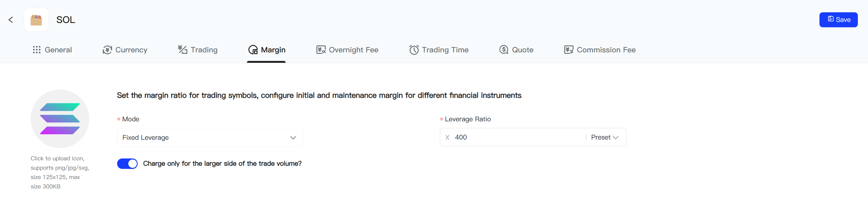Screen dimensions: 868x198
Task: Click the Commission Fee yen icon
Action: 568,50
